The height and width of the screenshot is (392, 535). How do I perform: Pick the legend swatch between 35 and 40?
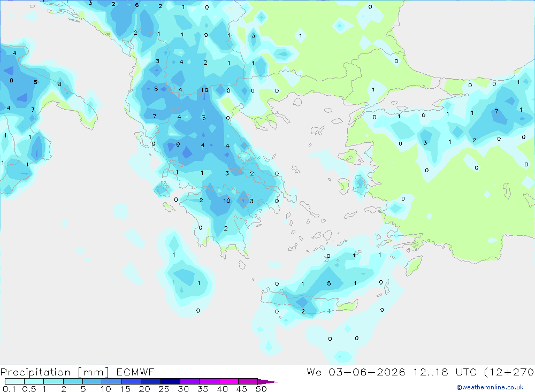pos(209,381)
